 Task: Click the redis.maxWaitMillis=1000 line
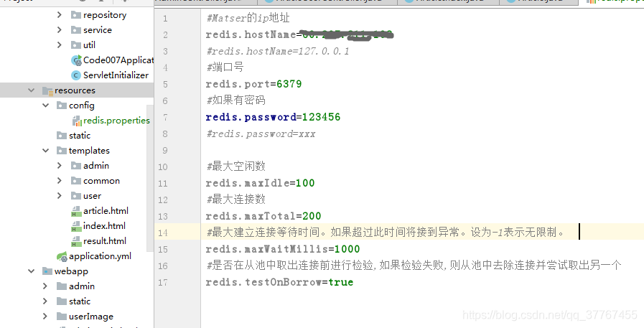pyautogui.click(x=283, y=249)
